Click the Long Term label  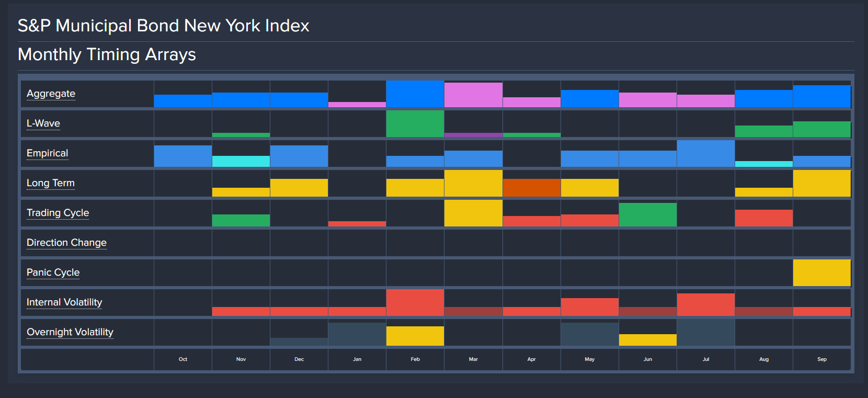(51, 183)
